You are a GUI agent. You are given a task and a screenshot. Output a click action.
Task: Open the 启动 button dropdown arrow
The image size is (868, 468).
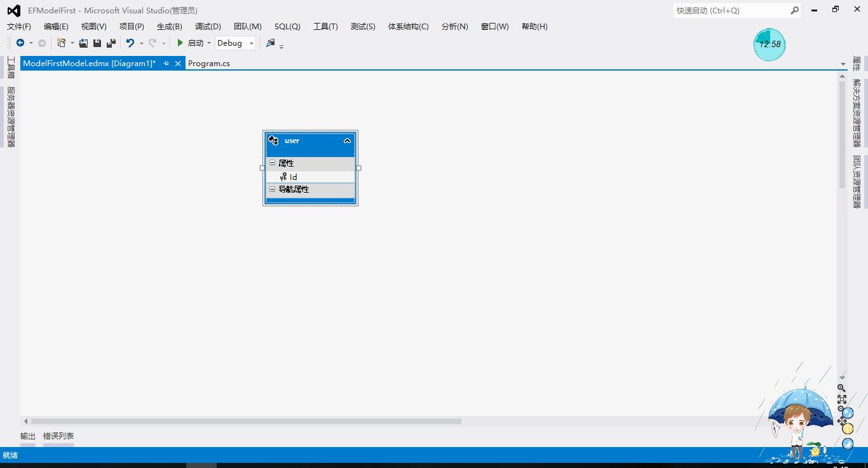209,43
